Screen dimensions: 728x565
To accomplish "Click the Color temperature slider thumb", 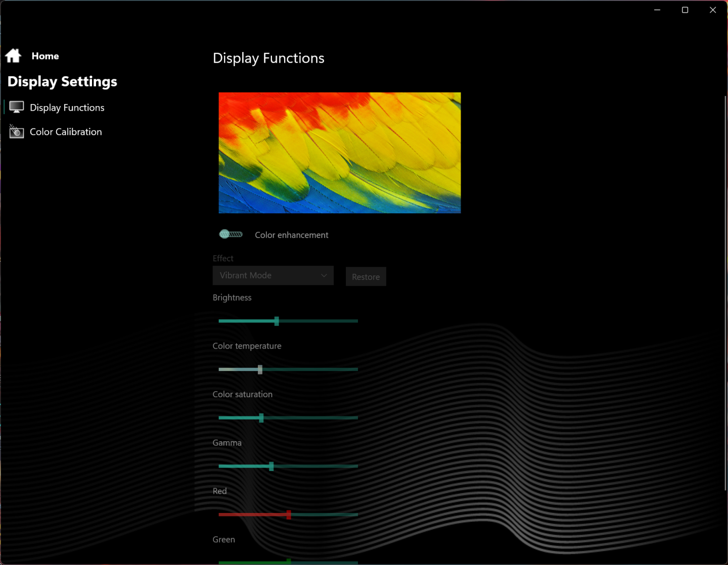I will (x=260, y=369).
